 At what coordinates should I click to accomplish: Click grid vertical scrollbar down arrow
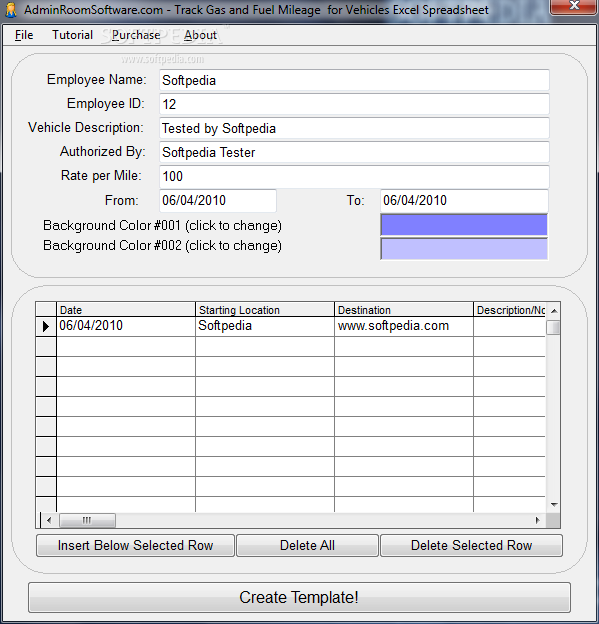pyautogui.click(x=554, y=505)
